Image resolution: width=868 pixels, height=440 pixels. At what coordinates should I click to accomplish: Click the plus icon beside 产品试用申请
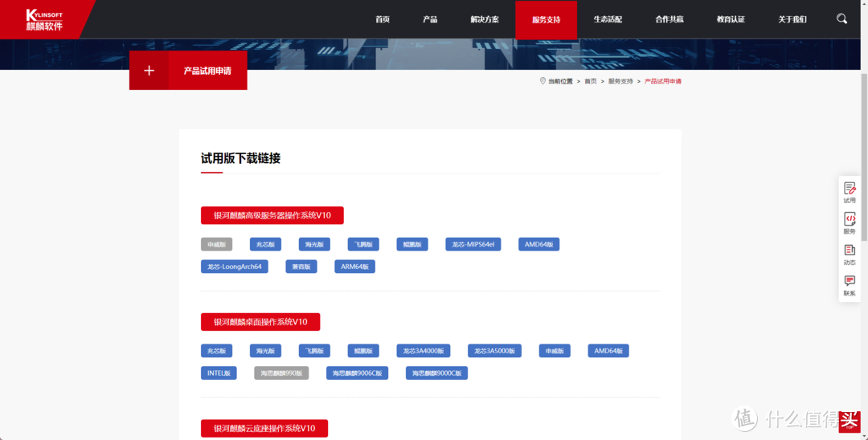point(149,71)
